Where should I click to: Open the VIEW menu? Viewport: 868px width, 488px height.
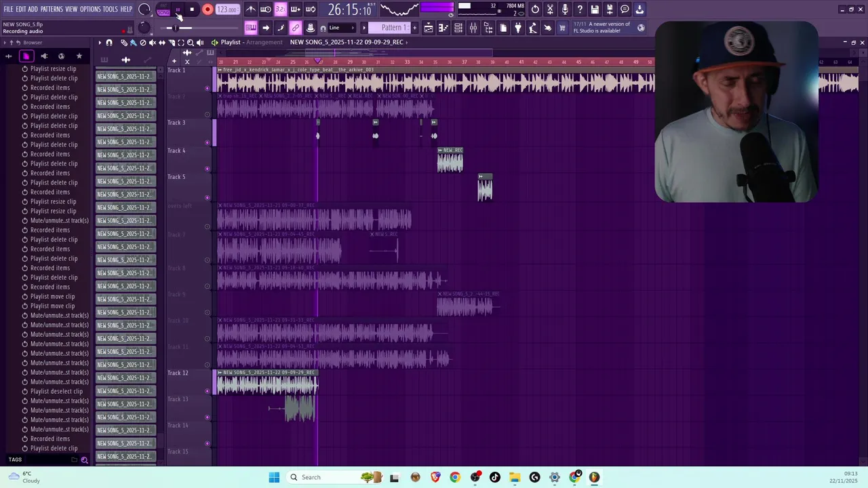pos(71,9)
